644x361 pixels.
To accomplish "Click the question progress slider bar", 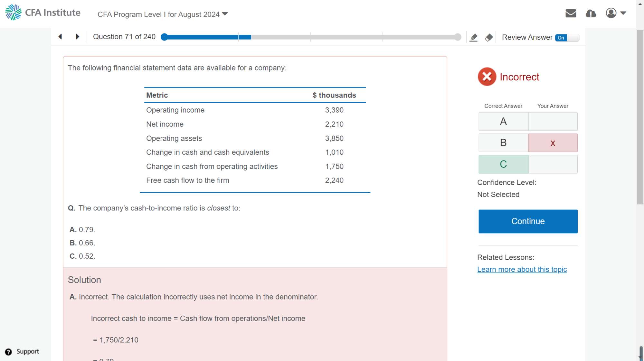I will (311, 37).
